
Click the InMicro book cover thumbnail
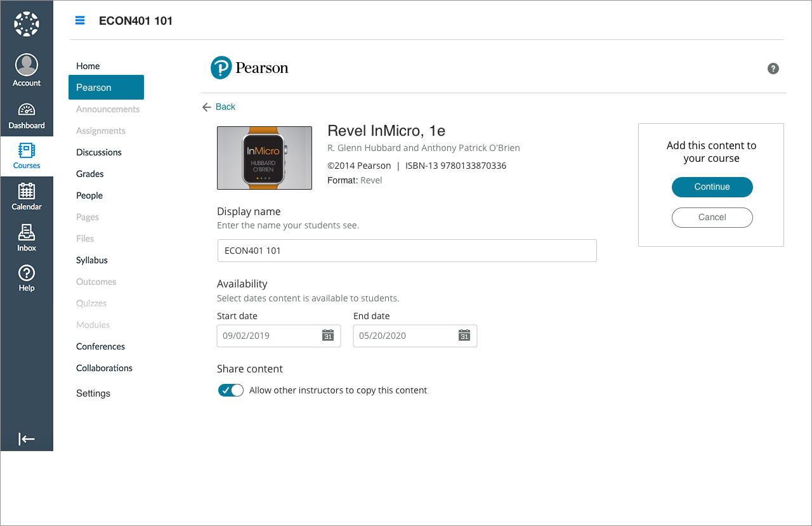click(265, 158)
